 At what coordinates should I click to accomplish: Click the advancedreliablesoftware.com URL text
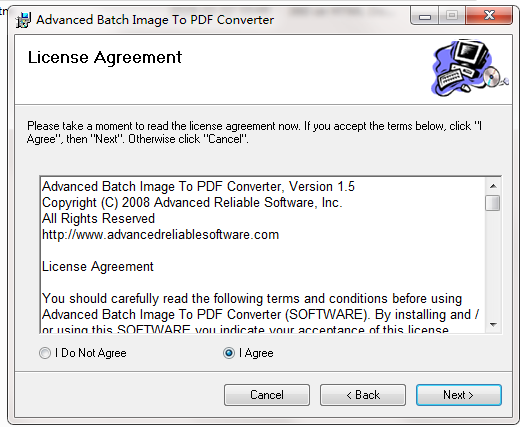point(160,235)
